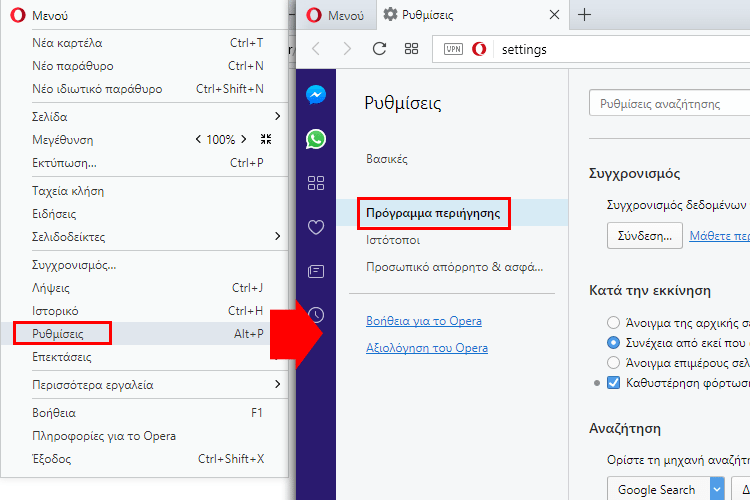Select the first Κατά την εκκίνηση radio option
This screenshot has width=750, height=500.
coord(613,322)
